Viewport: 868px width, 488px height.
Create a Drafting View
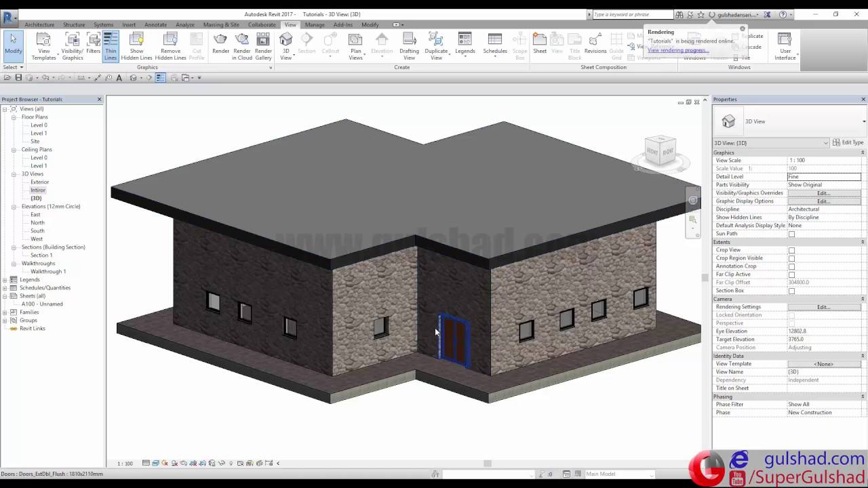[x=409, y=46]
